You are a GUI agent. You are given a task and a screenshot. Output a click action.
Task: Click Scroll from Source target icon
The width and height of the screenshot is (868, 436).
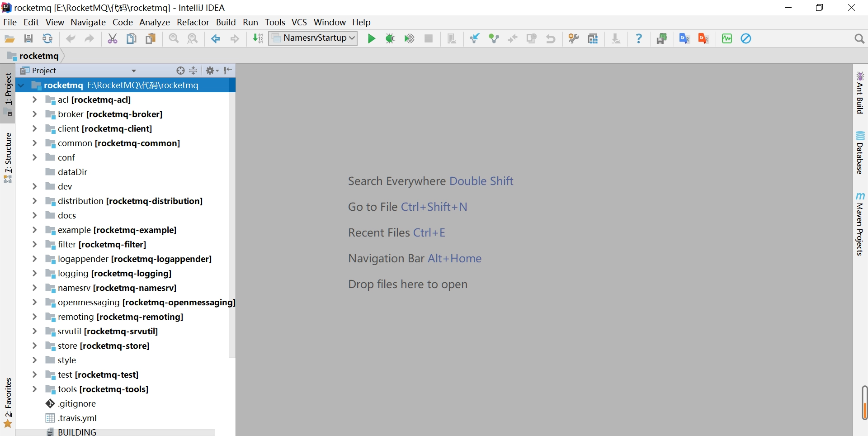pos(180,71)
